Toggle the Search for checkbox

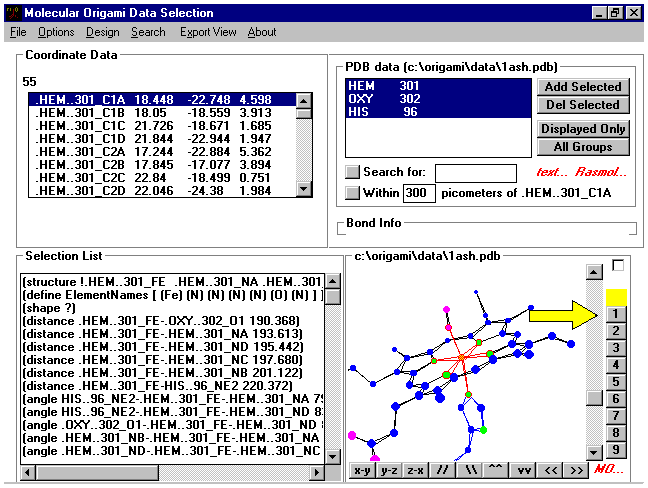click(x=353, y=172)
